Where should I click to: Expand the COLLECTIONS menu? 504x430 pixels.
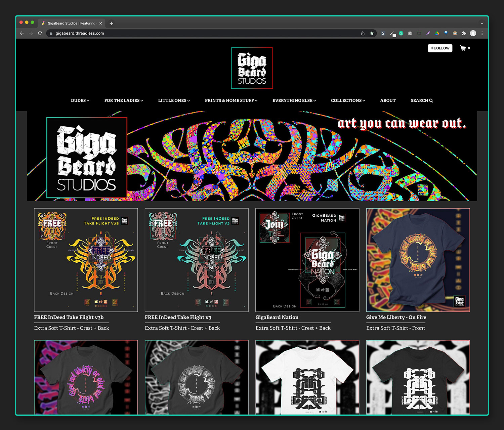[x=348, y=100]
